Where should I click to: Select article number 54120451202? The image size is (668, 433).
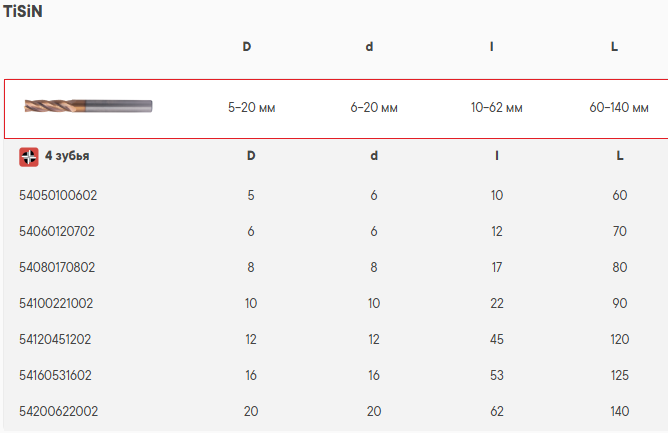point(55,339)
